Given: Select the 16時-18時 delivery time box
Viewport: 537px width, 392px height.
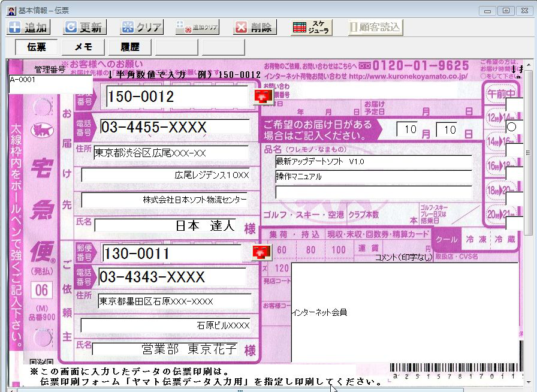Looking at the screenshot, I should [x=514, y=174].
